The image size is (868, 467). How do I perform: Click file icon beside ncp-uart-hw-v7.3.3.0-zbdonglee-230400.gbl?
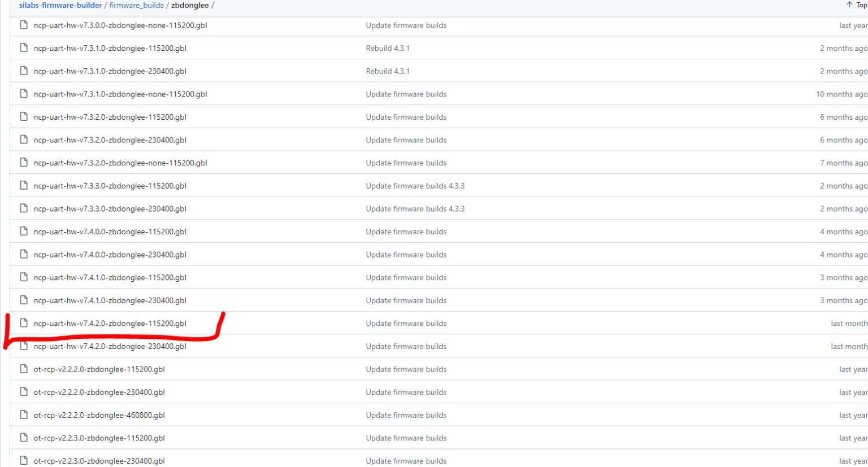[x=24, y=208]
